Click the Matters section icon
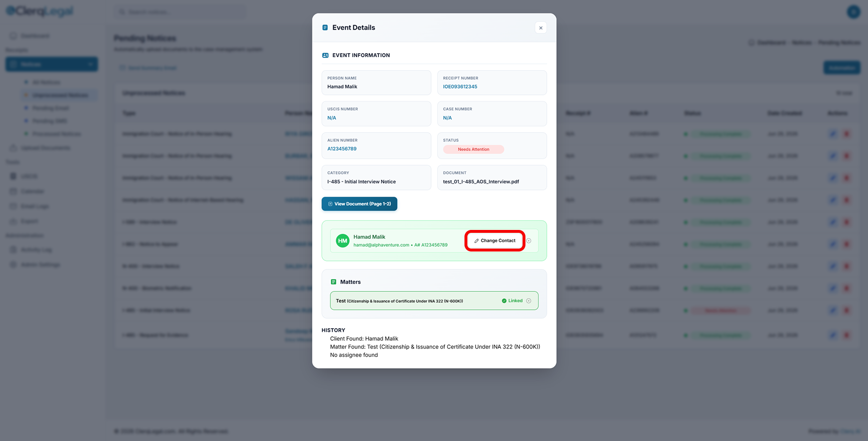 point(333,282)
